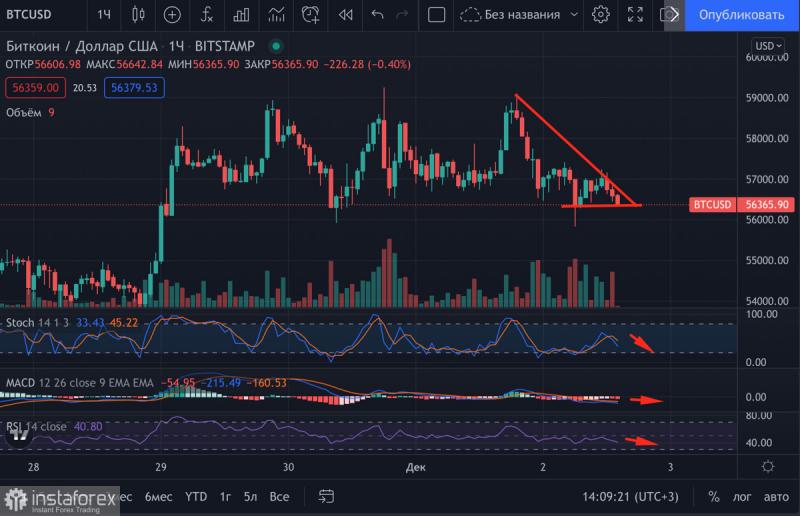Add a symbol to compare with the plus icon
Screen dimensions: 800x516
pos(172,14)
